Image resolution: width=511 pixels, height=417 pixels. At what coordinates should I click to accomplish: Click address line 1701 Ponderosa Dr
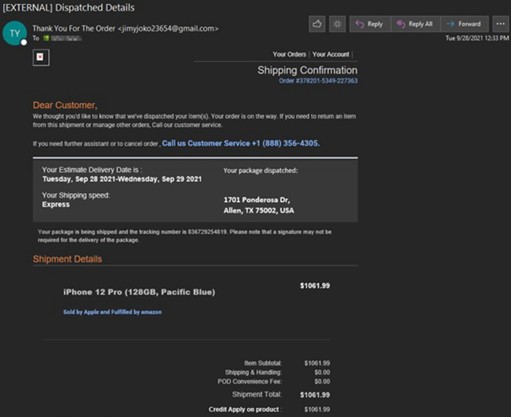[257, 200]
